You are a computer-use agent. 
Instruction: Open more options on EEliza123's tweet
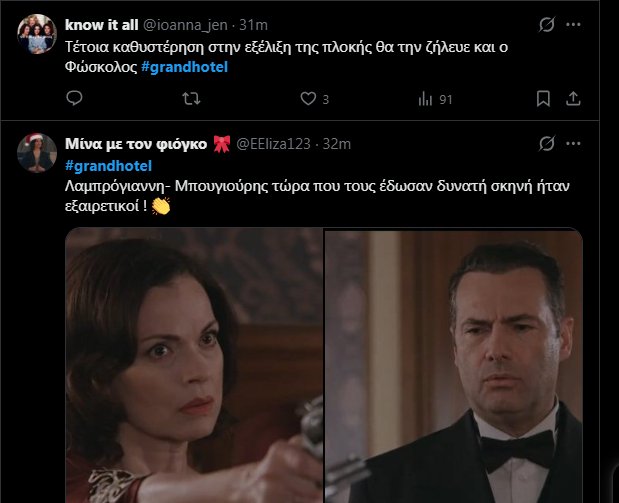573,144
